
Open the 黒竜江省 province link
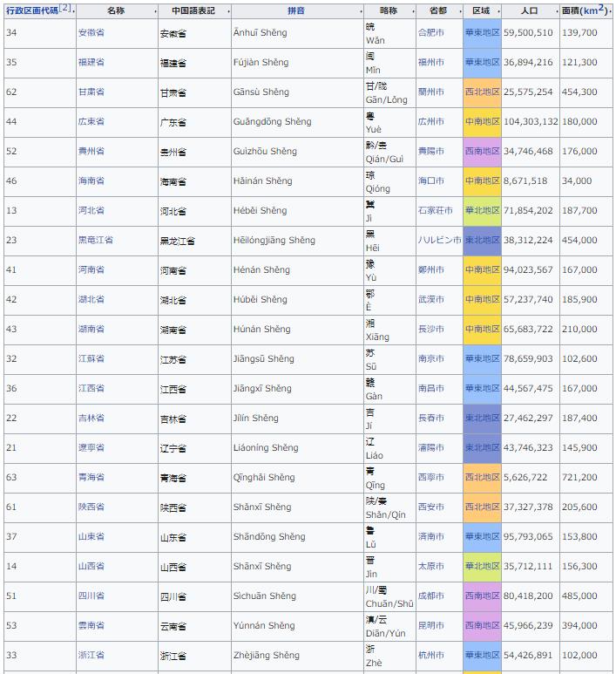click(x=95, y=241)
